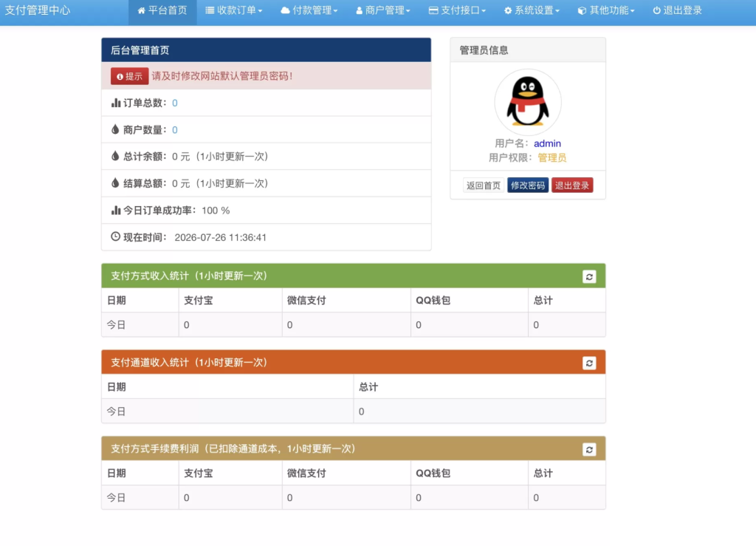756x546 pixels.
Task: Click 结算总额 value 0 元 text
Action: pos(181,184)
